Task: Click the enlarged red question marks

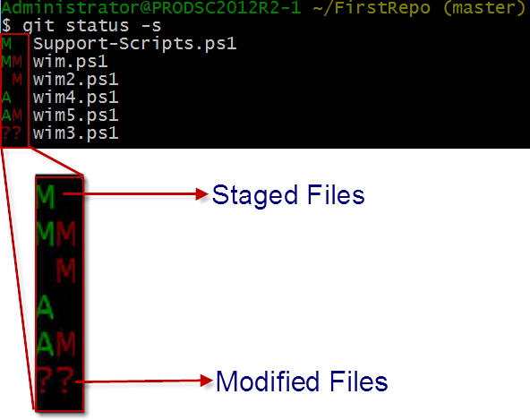Action: tap(56, 381)
